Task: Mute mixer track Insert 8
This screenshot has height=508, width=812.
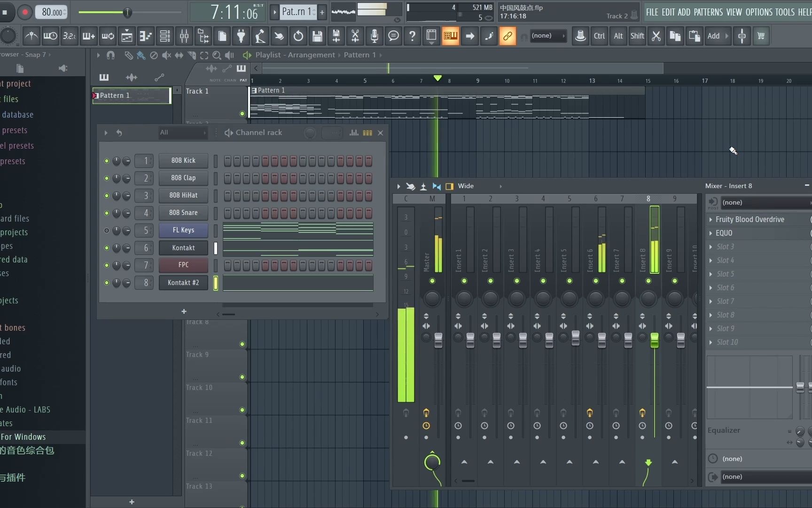Action: (648, 281)
